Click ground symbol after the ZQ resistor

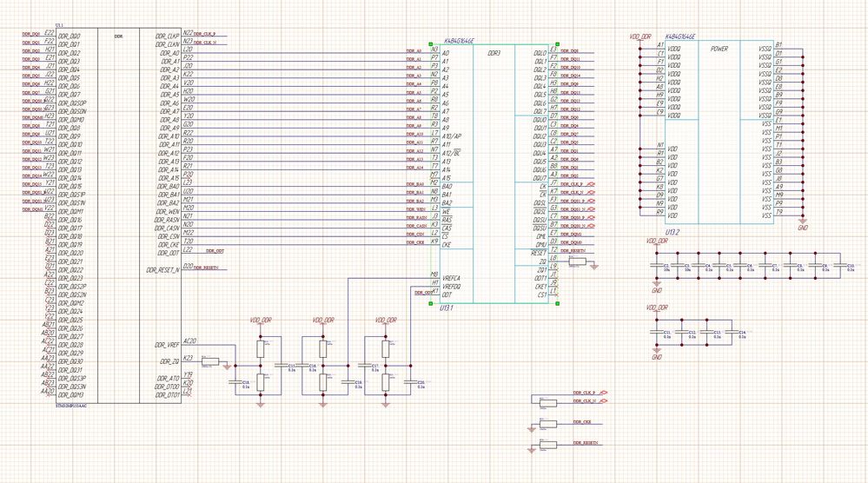(x=594, y=266)
